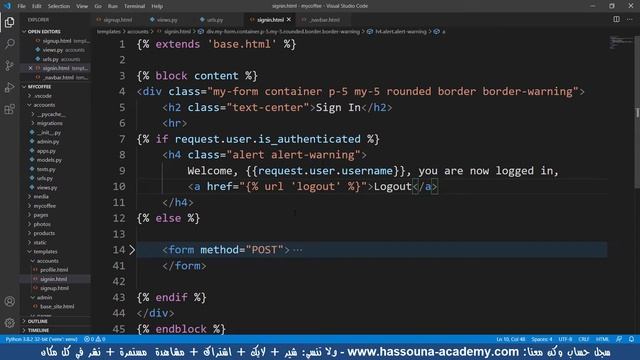Image resolution: width=640 pixels, height=360 pixels.
Task: Open the Search view in activity bar
Action: click(9, 44)
